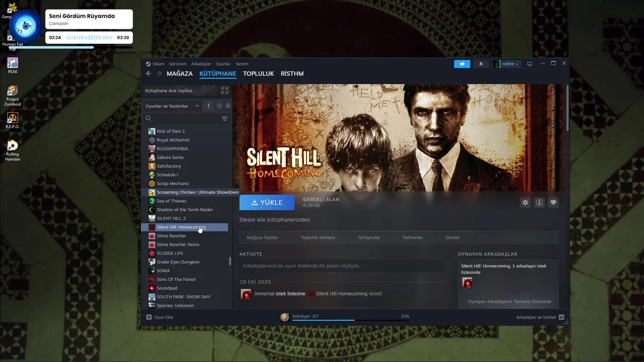The width and height of the screenshot is (644, 362).
Task: Click the library list scrollbar
Action: [230, 260]
